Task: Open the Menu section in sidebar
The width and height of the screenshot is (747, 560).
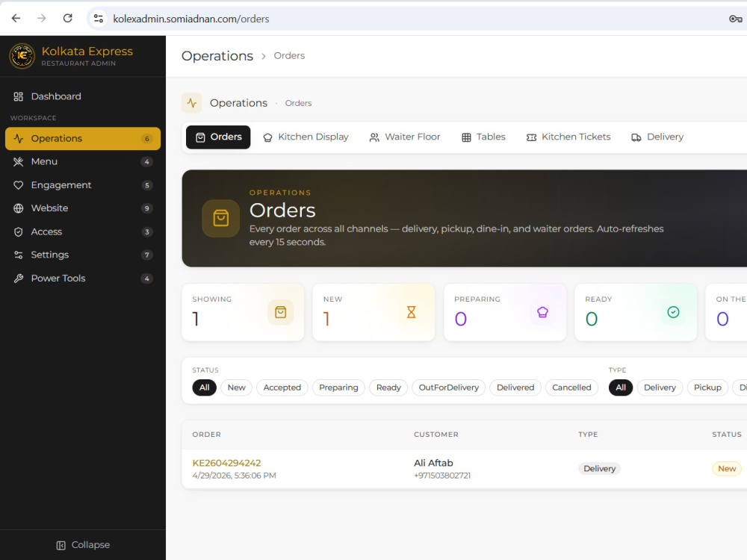Action: (83, 161)
